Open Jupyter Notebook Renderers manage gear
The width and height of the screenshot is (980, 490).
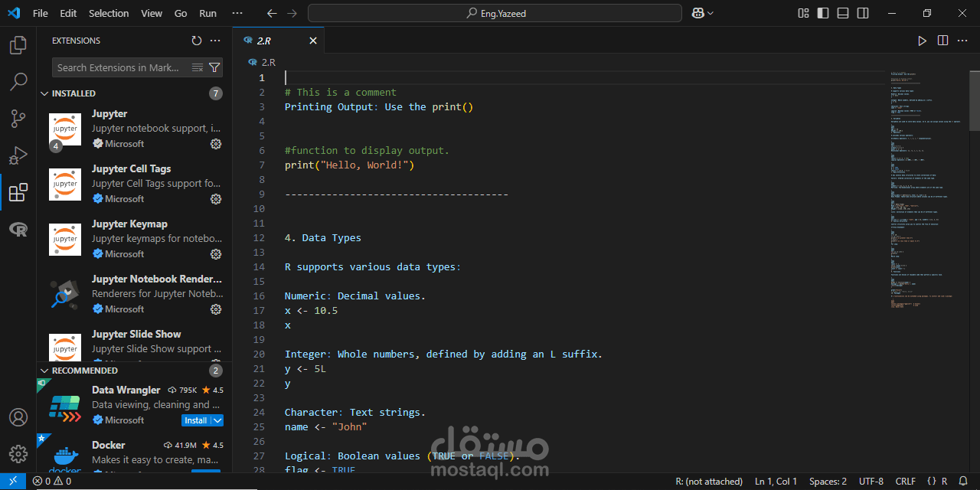[216, 309]
